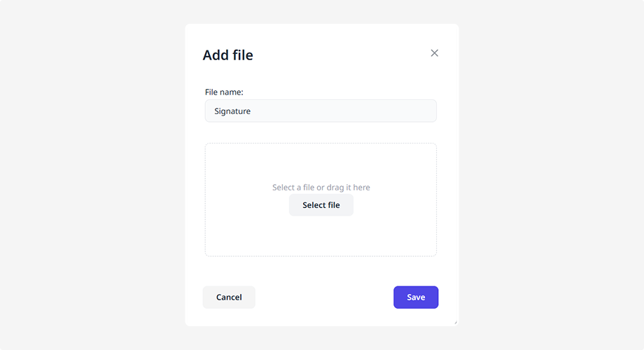644x350 pixels.
Task: Focus the File name input field
Action: 321,111
